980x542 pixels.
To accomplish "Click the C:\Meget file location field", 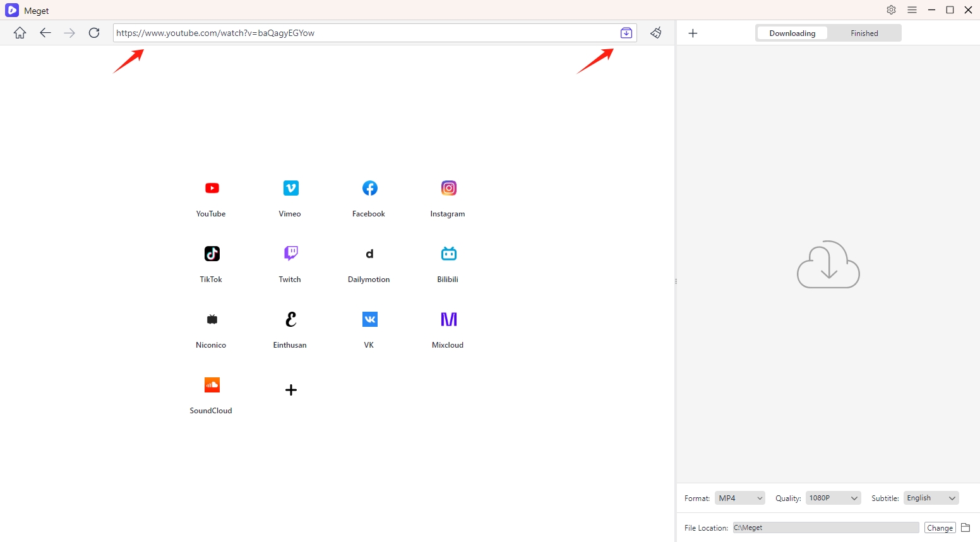I will click(826, 527).
